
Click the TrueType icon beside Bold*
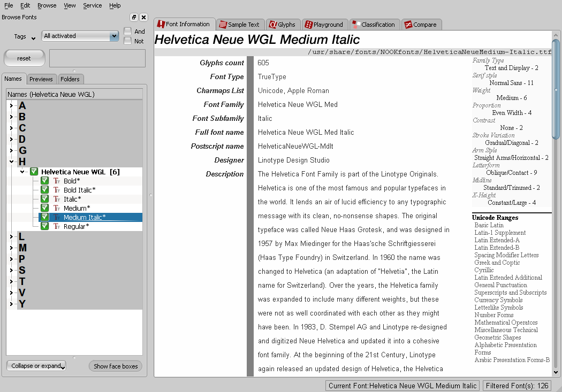tap(57, 181)
